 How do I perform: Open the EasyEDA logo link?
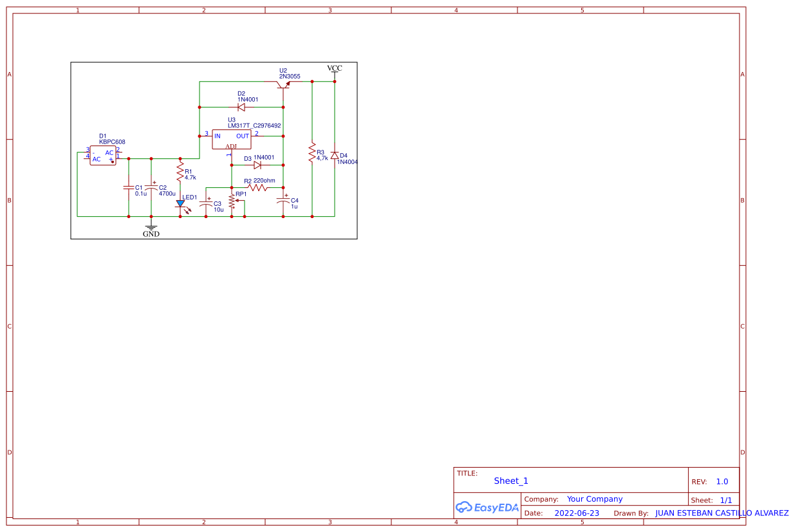488,508
